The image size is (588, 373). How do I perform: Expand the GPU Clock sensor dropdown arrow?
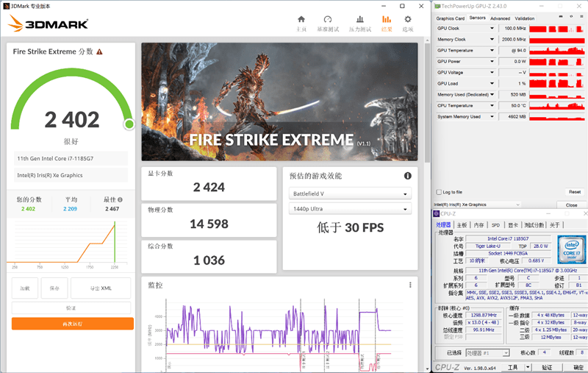[492, 29]
